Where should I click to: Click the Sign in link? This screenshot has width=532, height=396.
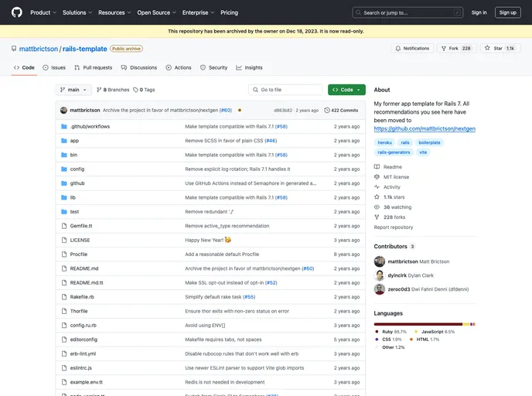point(479,12)
